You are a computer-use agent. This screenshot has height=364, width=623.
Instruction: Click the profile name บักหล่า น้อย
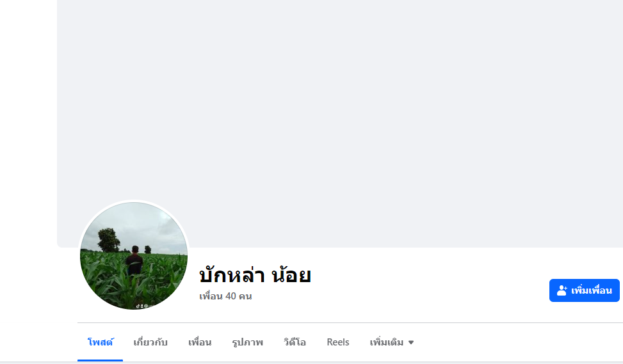(255, 275)
